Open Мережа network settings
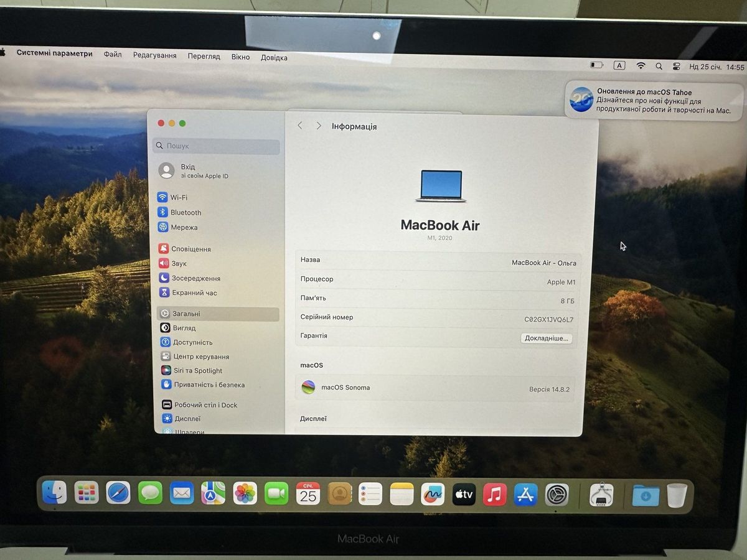Viewport: 747px width, 560px height. pyautogui.click(x=184, y=227)
